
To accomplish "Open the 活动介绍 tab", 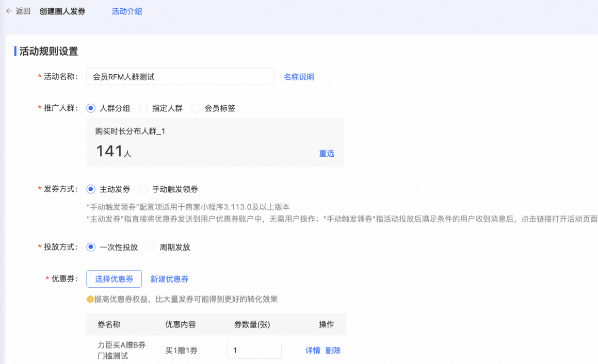I will [x=126, y=11].
